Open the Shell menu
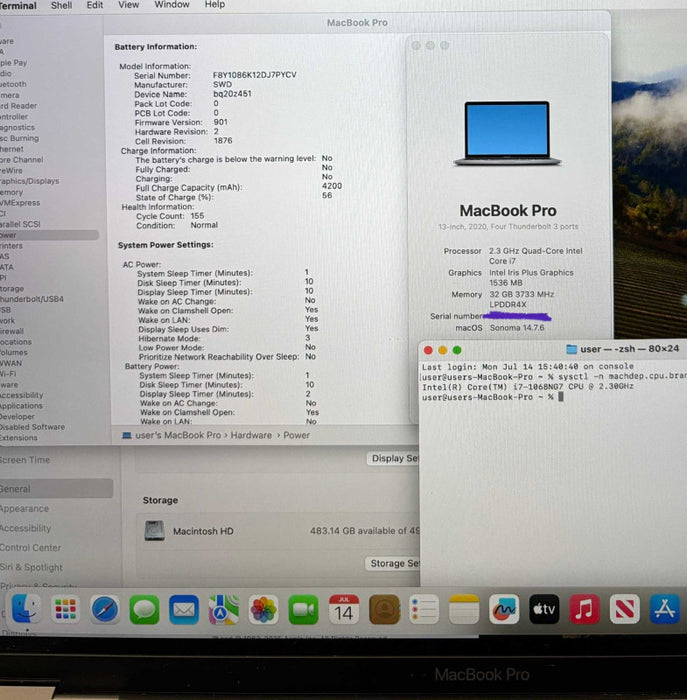Screen dimensions: 687x700 pyautogui.click(x=61, y=5)
